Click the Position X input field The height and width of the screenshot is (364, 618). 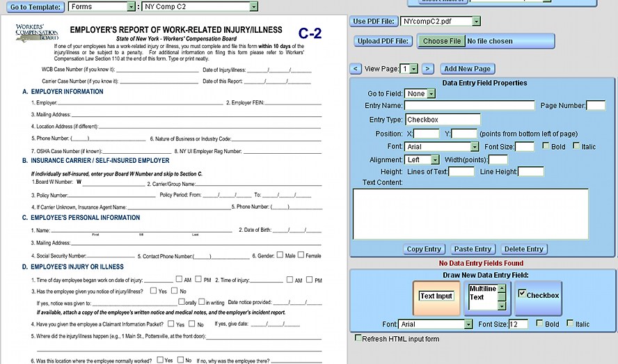point(426,134)
